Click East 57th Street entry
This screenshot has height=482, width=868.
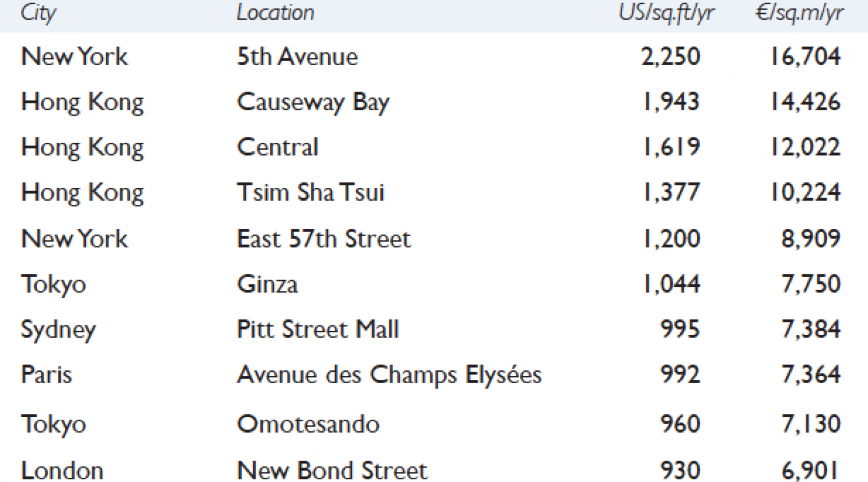(x=324, y=239)
